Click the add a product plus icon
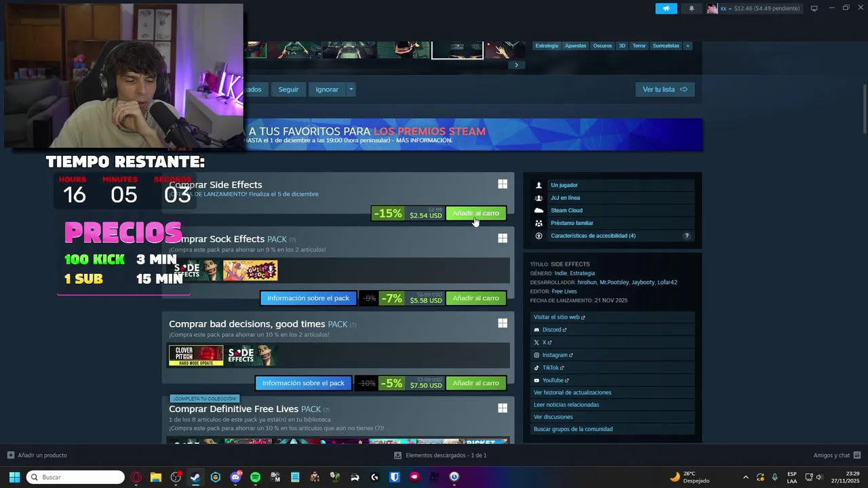868x488 pixels. (11, 455)
